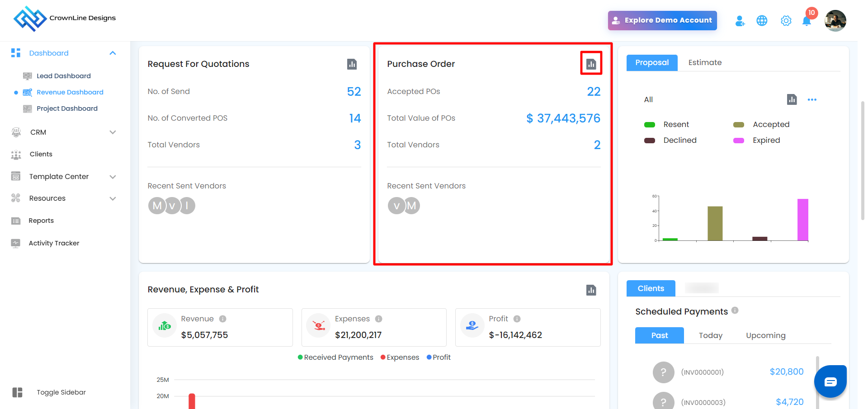The width and height of the screenshot is (868, 409).
Task: Open the chat support bubble
Action: pyautogui.click(x=830, y=382)
